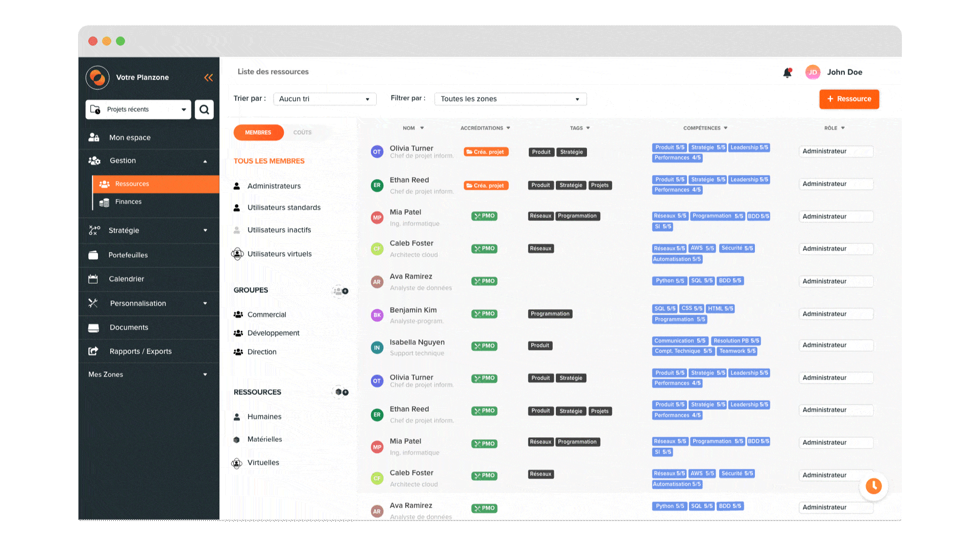Click the notification bell icon
Image resolution: width=980 pixels, height=551 pixels.
point(787,73)
